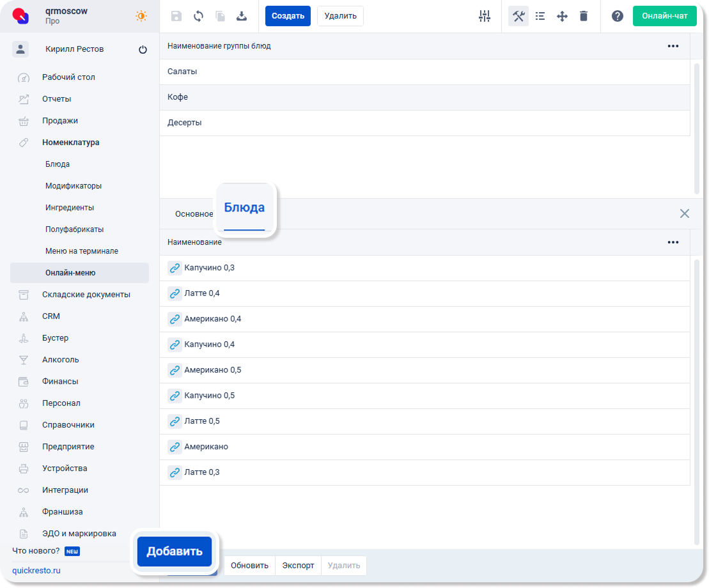This screenshot has height=588, width=709.
Task: Click the list view icon in toolbar
Action: point(540,16)
